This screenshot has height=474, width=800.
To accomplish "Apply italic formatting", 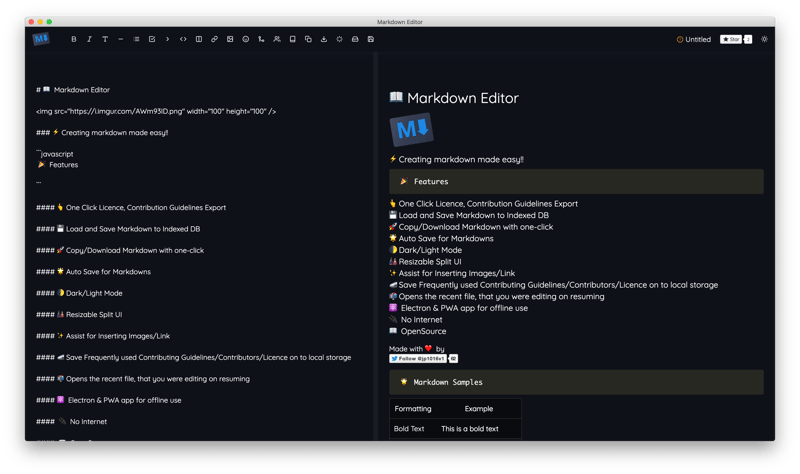I will pyautogui.click(x=89, y=39).
